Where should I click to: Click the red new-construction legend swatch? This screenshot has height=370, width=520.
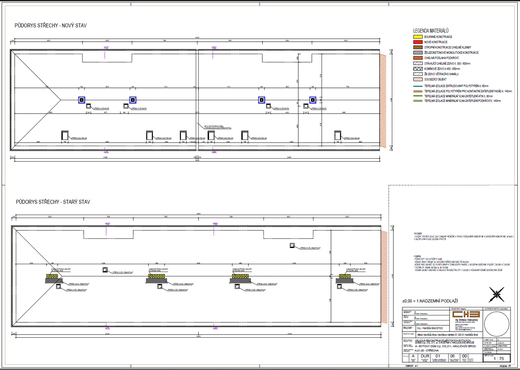[x=418, y=42]
